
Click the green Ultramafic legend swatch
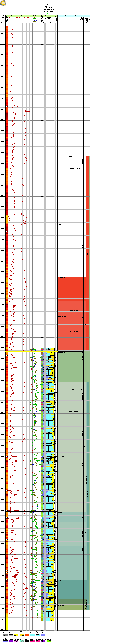pos(49,641)
